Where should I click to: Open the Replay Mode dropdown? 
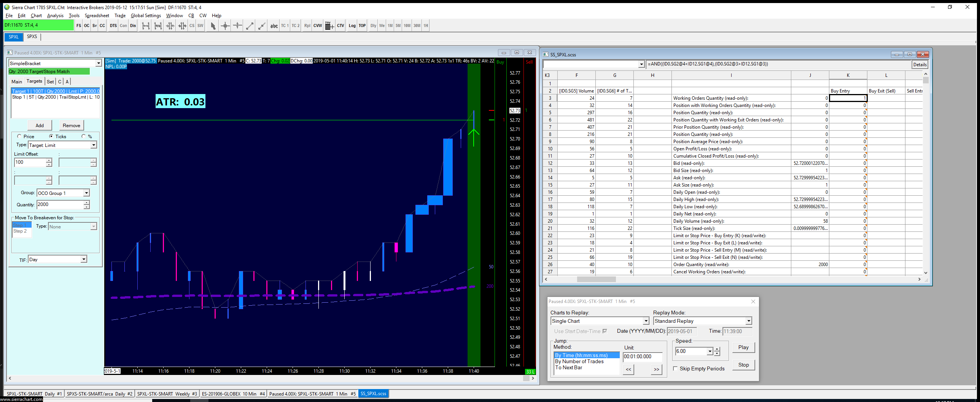point(748,321)
